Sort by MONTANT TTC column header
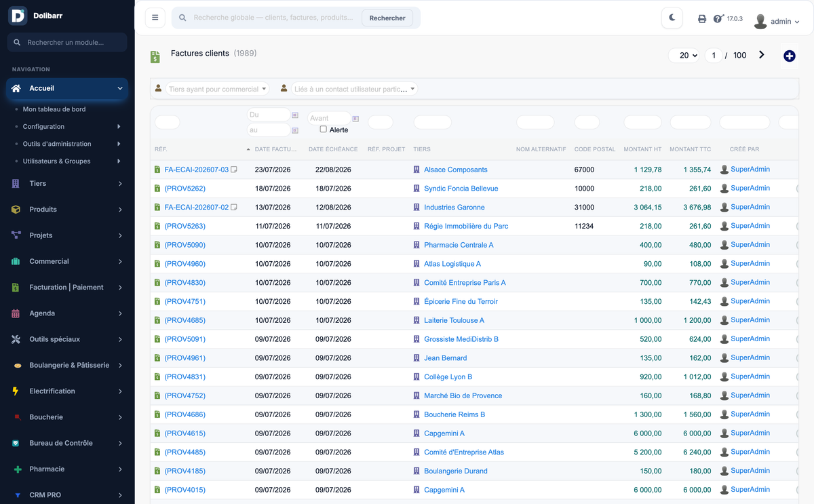 (691, 149)
